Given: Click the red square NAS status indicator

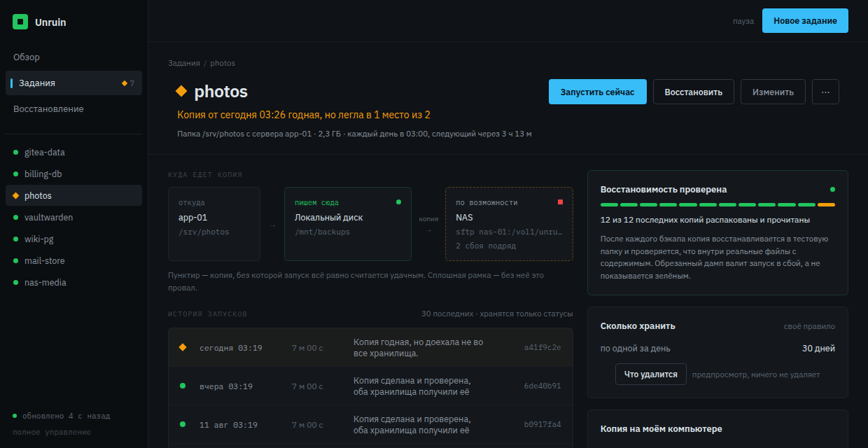Looking at the screenshot, I should [x=560, y=202].
